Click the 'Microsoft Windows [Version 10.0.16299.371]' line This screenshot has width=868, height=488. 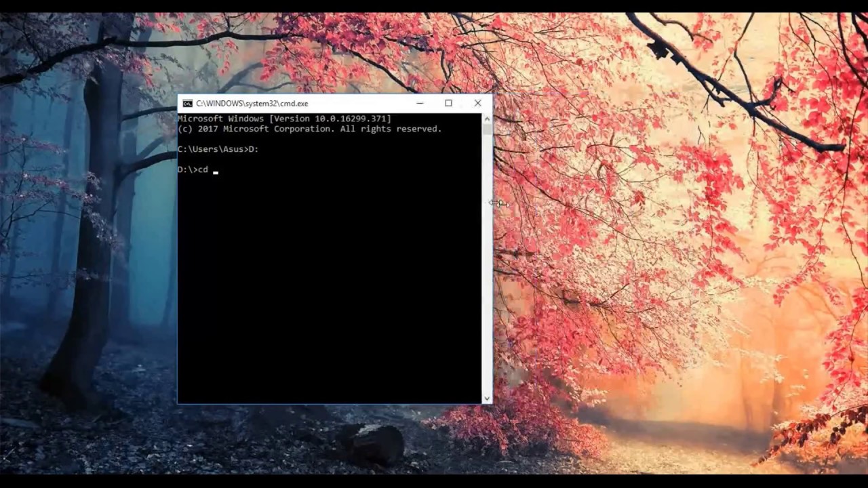(x=285, y=119)
